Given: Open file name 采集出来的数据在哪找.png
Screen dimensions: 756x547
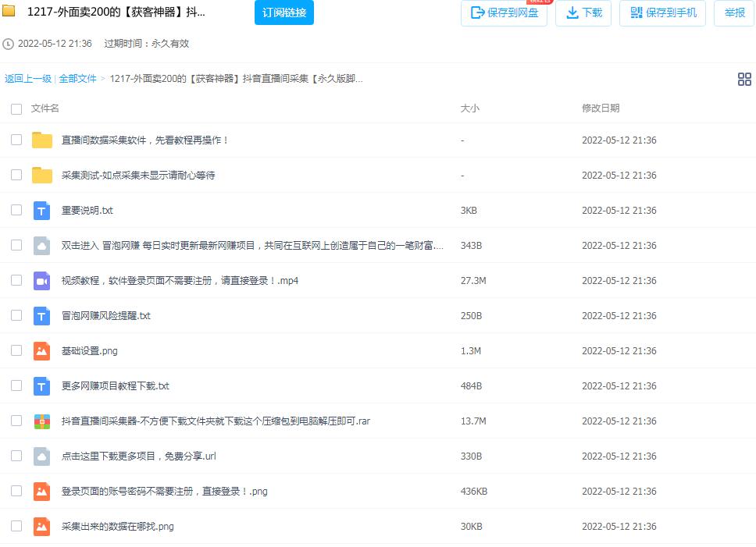Looking at the screenshot, I should [x=117, y=527].
